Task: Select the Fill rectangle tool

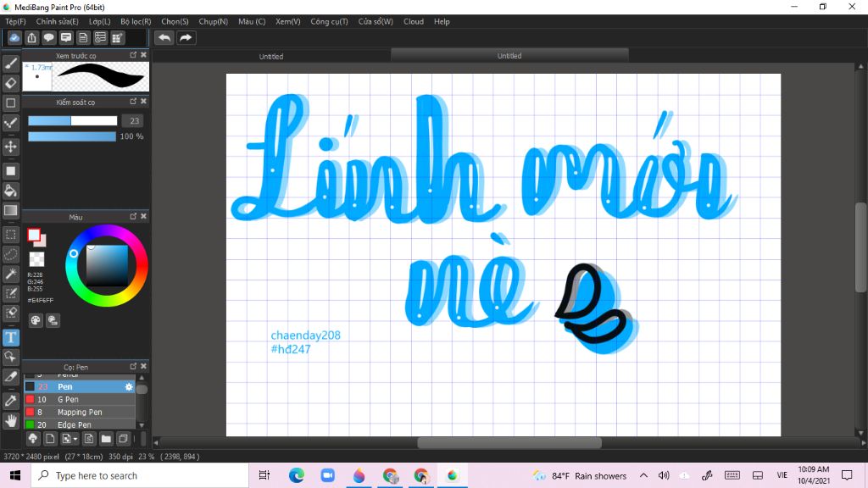Action: 10,171
